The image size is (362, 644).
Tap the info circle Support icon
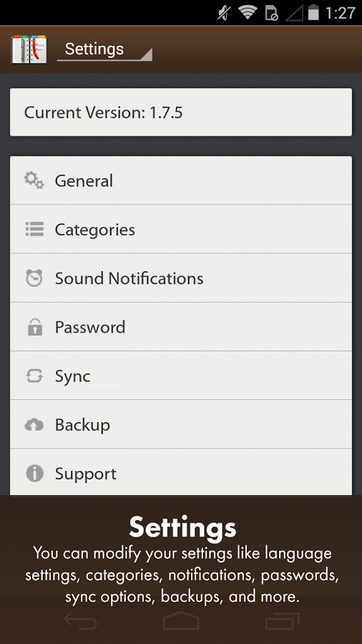pyautogui.click(x=34, y=473)
